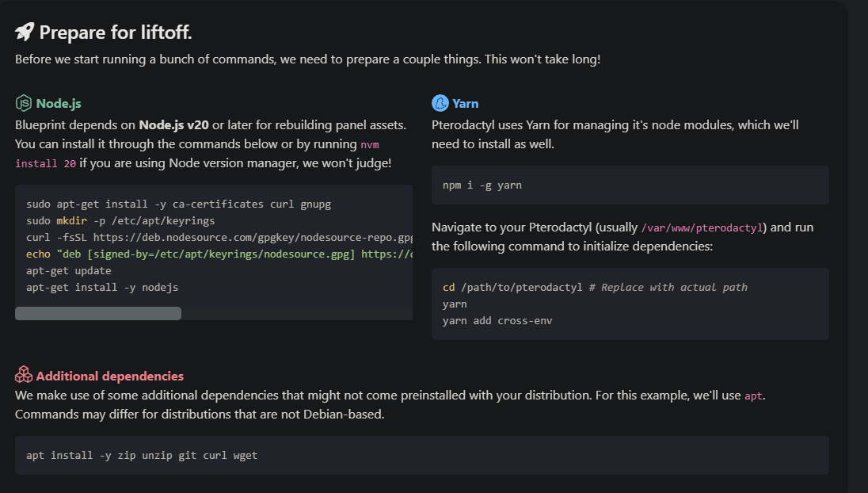Click the sudo mkdir keyrings command line
The height and width of the screenshot is (493, 868).
[120, 221]
